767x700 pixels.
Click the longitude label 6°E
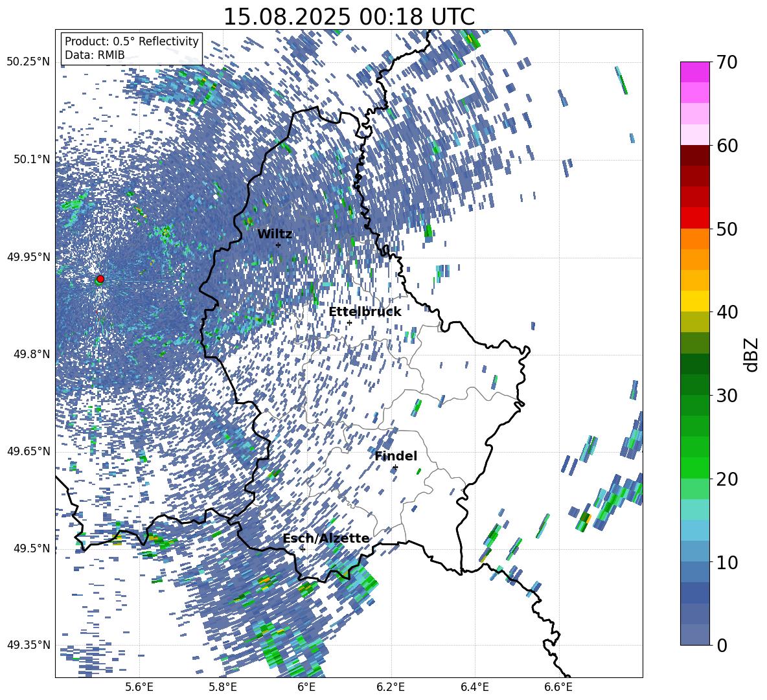306,687
